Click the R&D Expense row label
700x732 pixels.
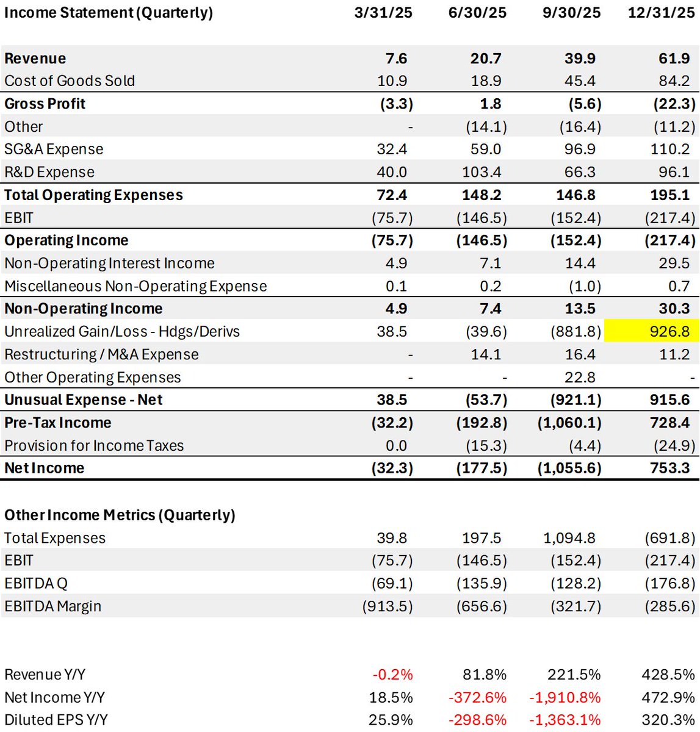coord(49,172)
